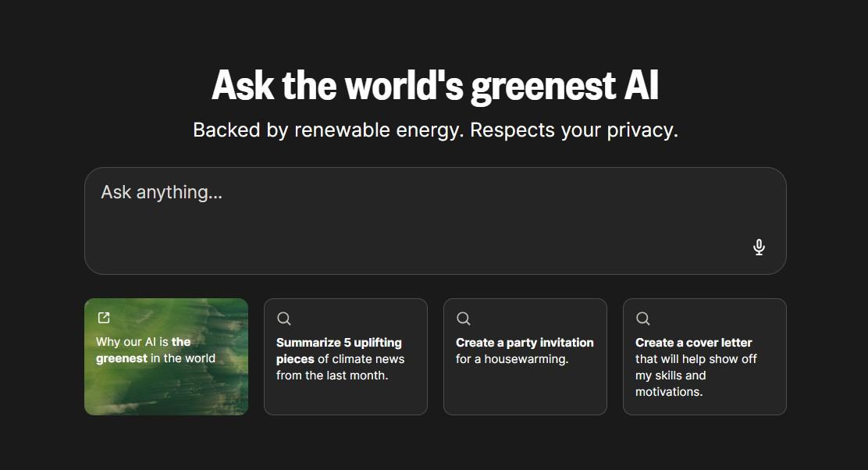This screenshot has width=868, height=470.
Task: Click the external link icon on green card
Action: tap(104, 318)
